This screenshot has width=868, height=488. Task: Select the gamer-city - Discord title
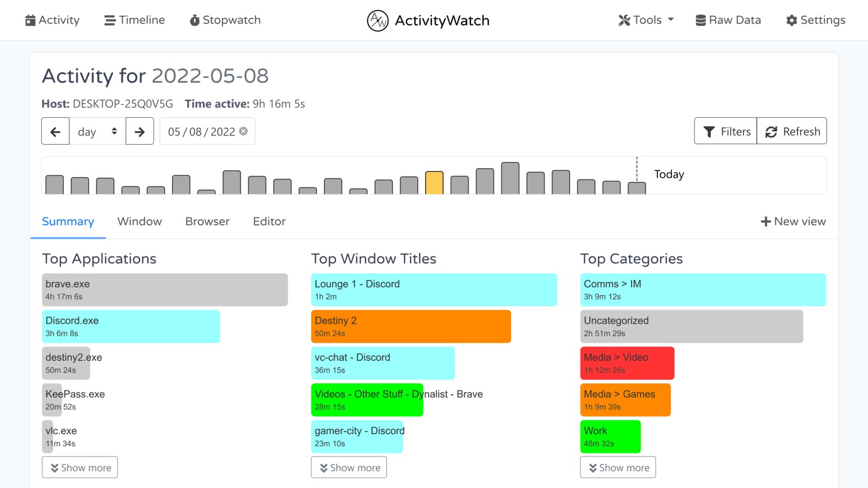coord(358,436)
